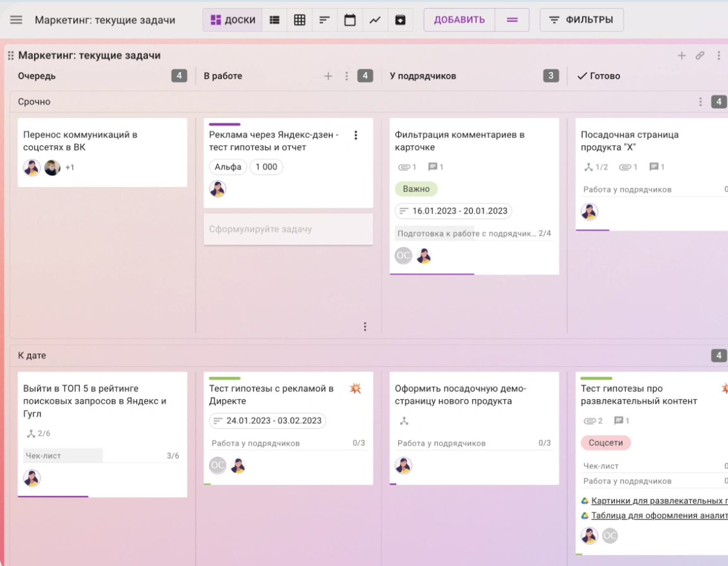728x566 pixels.
Task: Open three-dot menu of 'Срочно' swimlane
Action: click(700, 102)
